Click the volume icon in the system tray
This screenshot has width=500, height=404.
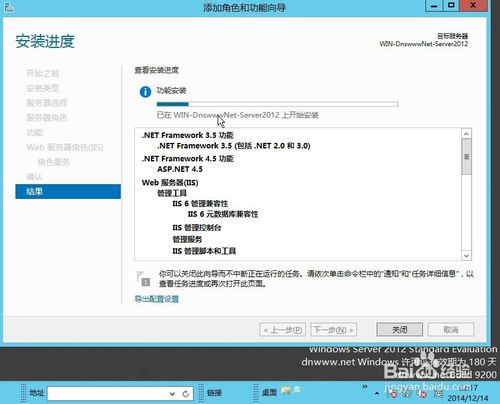click(x=422, y=394)
